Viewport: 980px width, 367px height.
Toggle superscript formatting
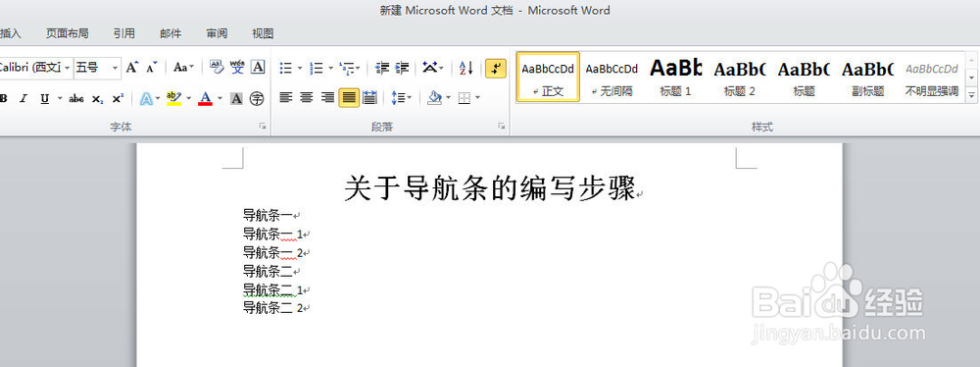click(x=118, y=98)
